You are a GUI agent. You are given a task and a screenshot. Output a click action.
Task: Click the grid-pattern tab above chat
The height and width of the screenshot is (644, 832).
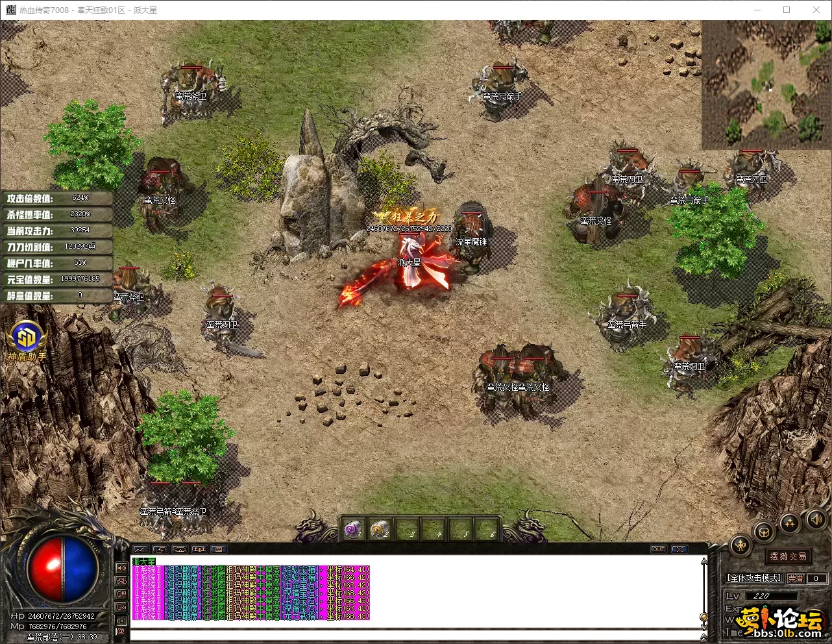pyautogui.click(x=219, y=549)
